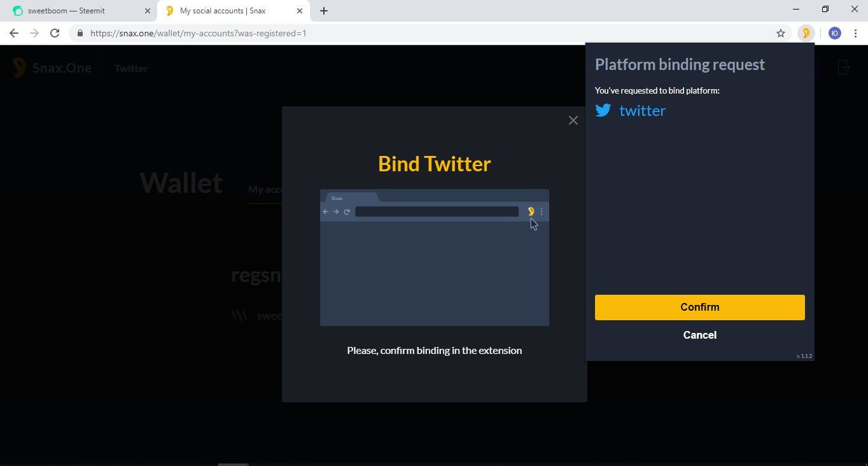Open Chrome's three-dot menu

point(855,33)
